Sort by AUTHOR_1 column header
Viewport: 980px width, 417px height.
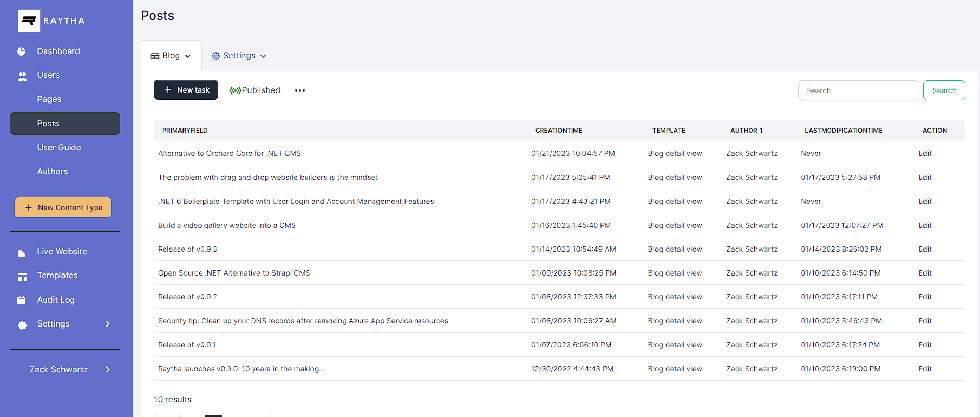tap(746, 131)
